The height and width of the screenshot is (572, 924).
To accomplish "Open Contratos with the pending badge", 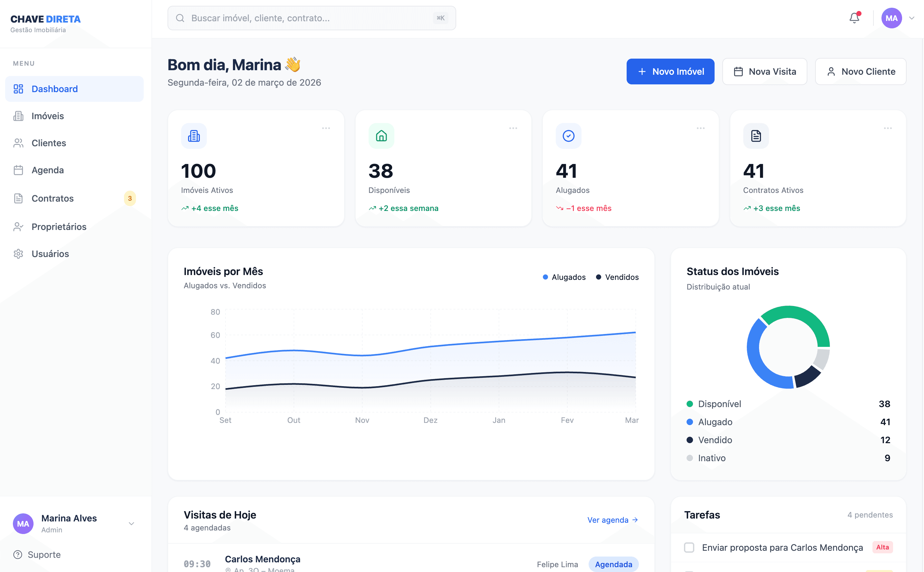I will point(53,198).
